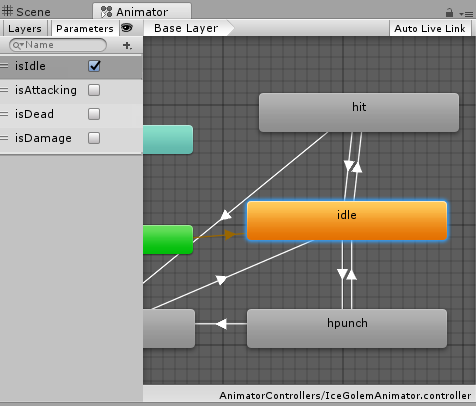Enable the isDamage checkbox
This screenshot has height=406, width=476.
coord(94,138)
